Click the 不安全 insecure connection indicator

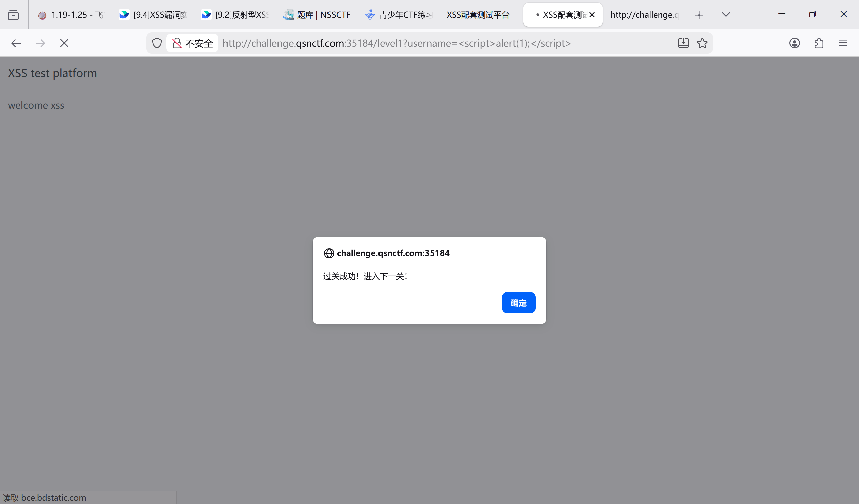click(193, 43)
